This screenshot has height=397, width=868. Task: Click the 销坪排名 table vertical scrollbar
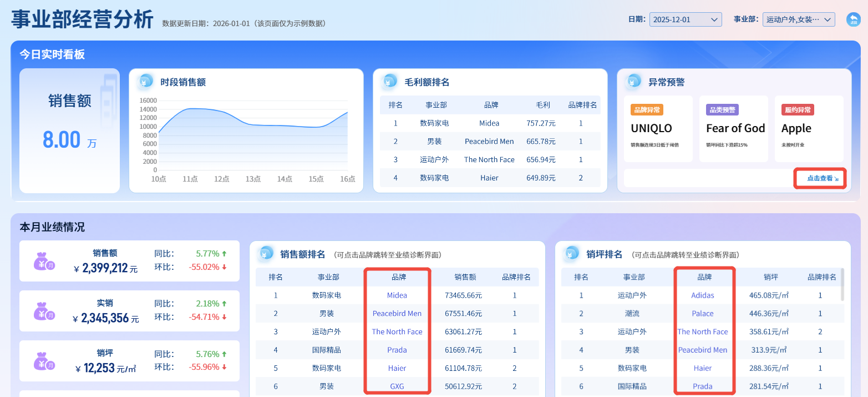pyautogui.click(x=843, y=285)
